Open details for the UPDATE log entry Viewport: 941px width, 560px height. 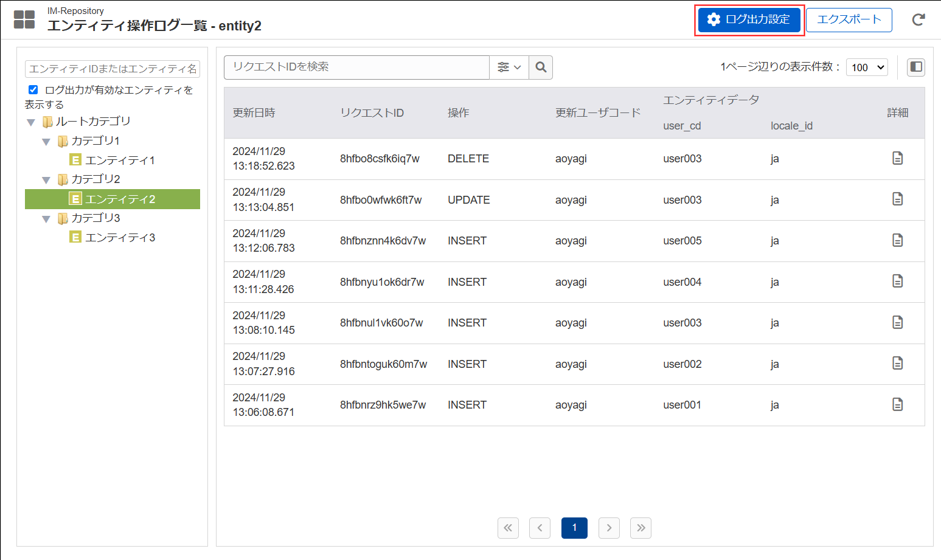(x=898, y=199)
